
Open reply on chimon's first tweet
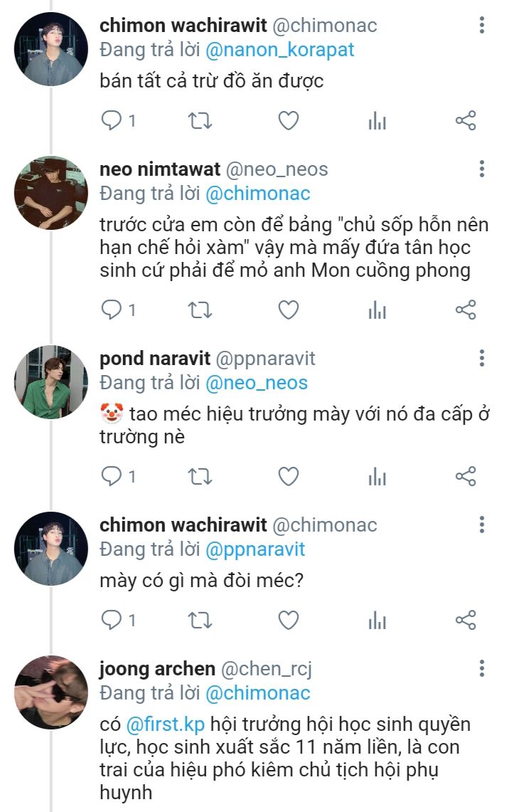click(x=112, y=121)
